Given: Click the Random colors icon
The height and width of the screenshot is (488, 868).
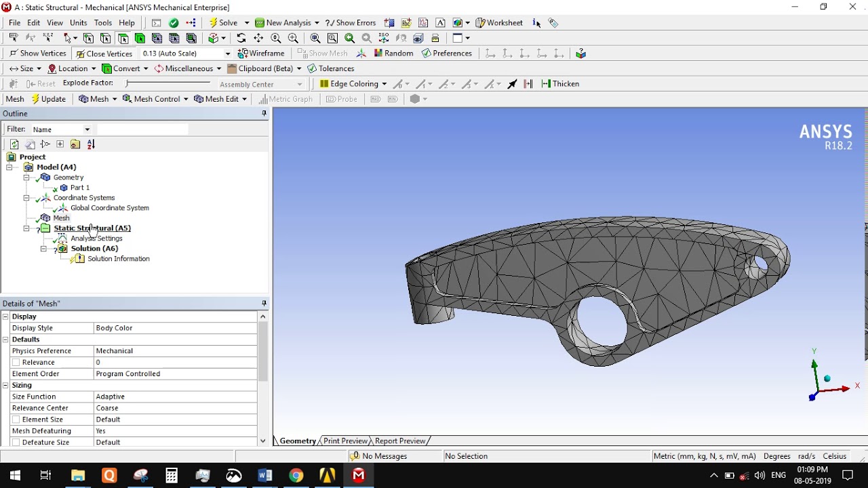Looking at the screenshot, I should 393,53.
